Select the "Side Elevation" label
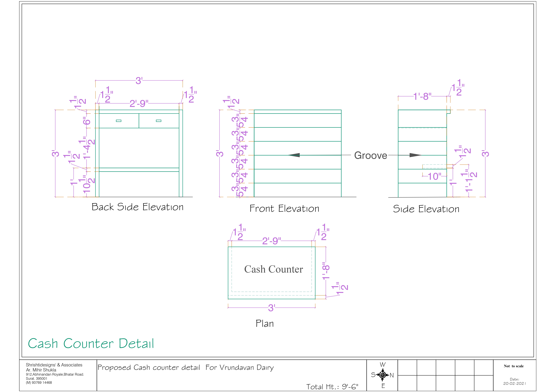This screenshot has height=392, width=555. pyautogui.click(x=426, y=209)
